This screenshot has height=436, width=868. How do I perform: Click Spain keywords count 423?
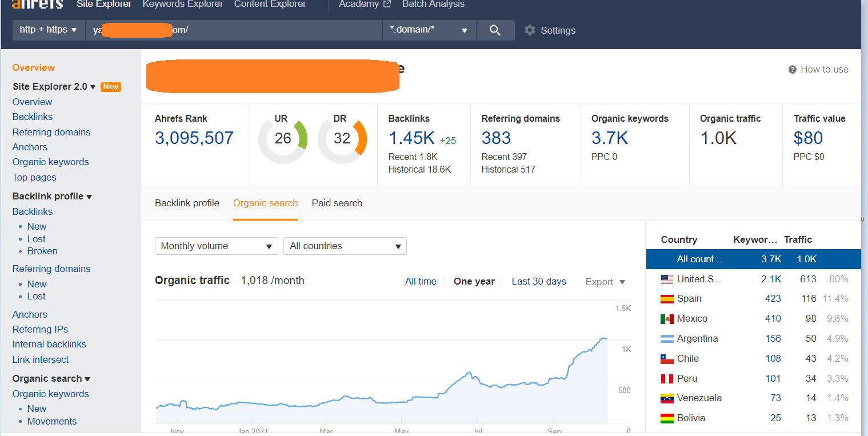773,299
